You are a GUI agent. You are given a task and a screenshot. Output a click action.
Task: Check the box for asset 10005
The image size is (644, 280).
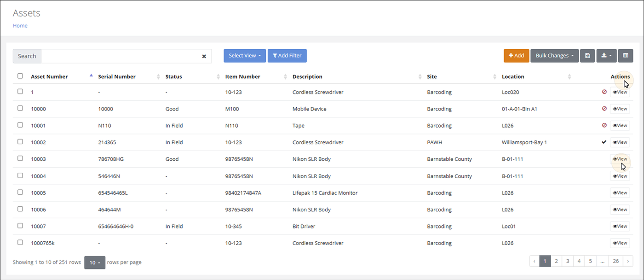(x=20, y=192)
